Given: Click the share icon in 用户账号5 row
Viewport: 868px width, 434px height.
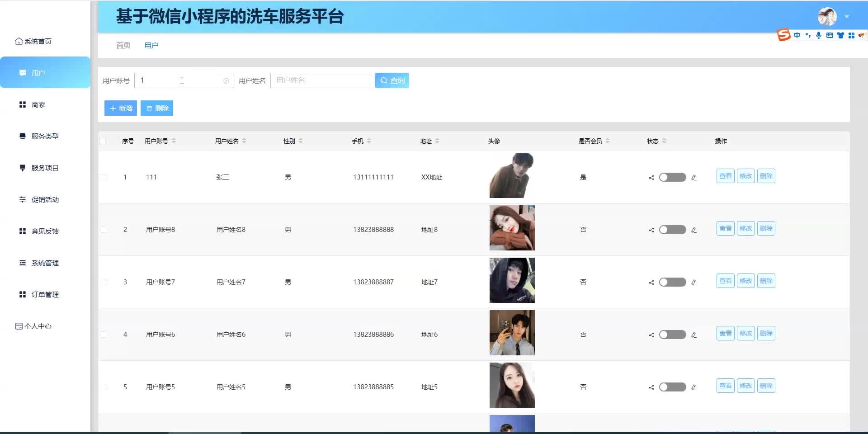Looking at the screenshot, I should (651, 387).
